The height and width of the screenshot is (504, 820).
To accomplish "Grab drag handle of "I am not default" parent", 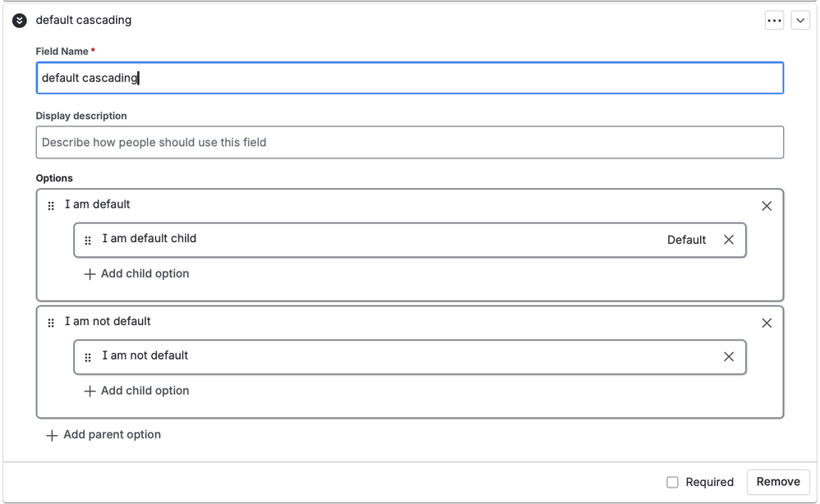I will click(51, 323).
